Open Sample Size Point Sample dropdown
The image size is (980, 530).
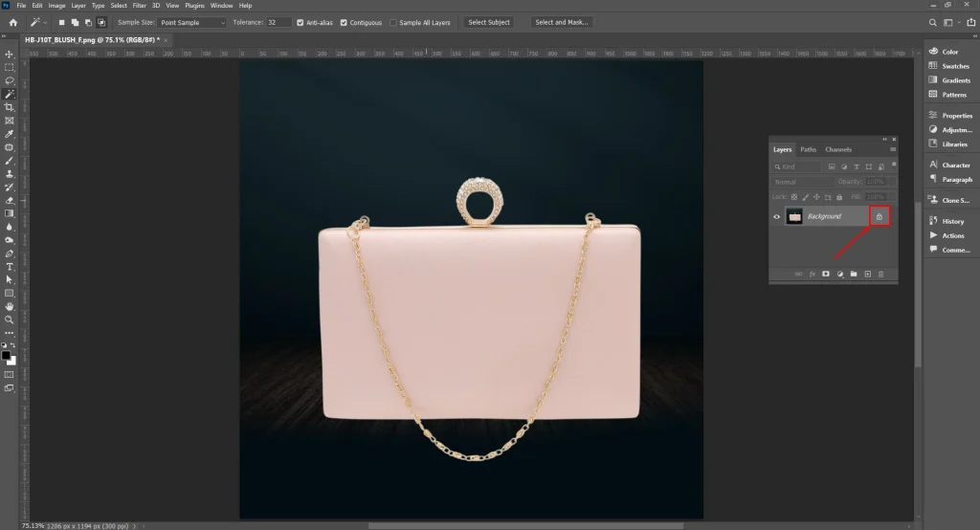(191, 23)
